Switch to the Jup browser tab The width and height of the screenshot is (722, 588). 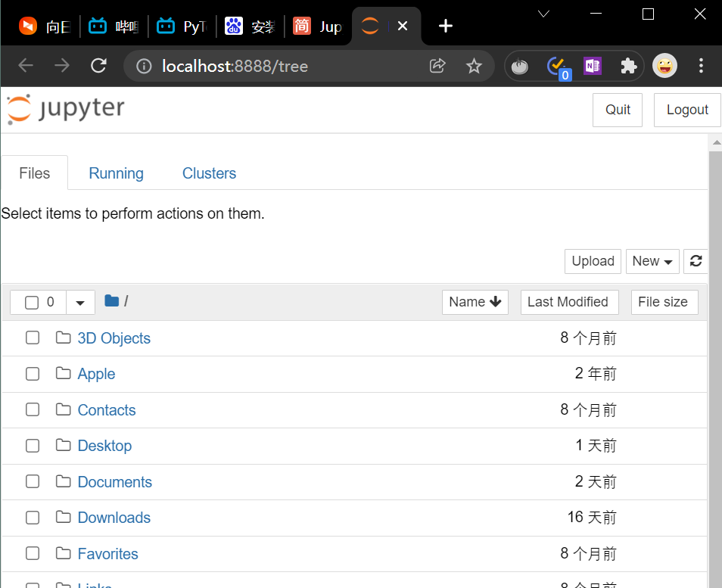click(x=319, y=26)
